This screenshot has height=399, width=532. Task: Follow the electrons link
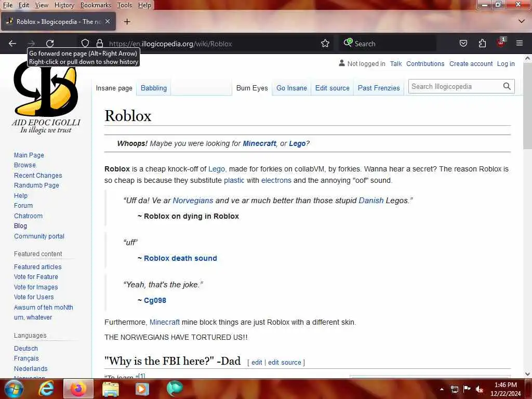click(276, 180)
